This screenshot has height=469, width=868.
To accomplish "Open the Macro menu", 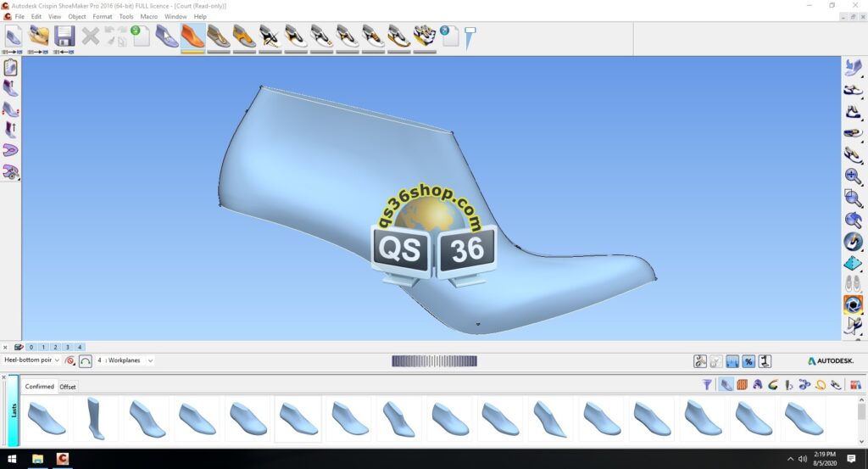I will [149, 17].
